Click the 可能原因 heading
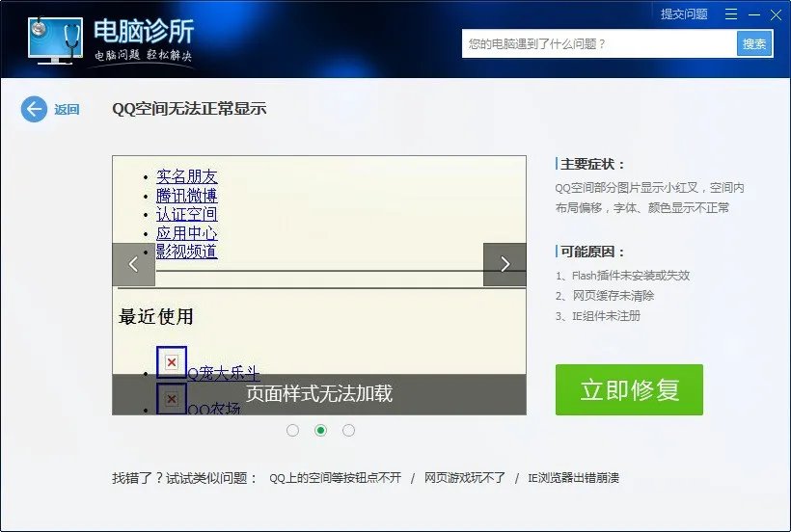 pos(592,252)
